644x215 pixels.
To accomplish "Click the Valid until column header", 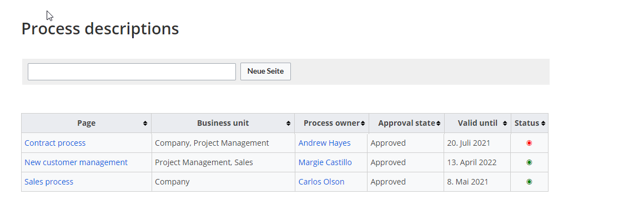I will click(x=477, y=123).
